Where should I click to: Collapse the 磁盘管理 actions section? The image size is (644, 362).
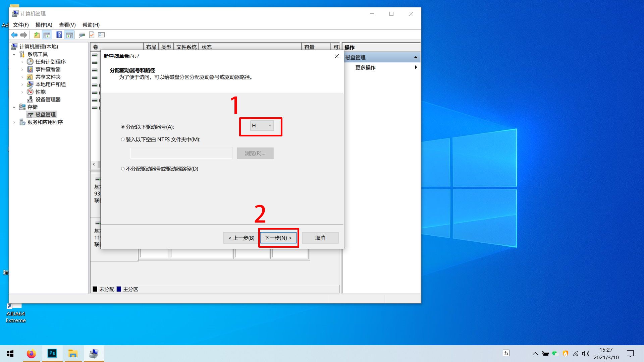[416, 57]
